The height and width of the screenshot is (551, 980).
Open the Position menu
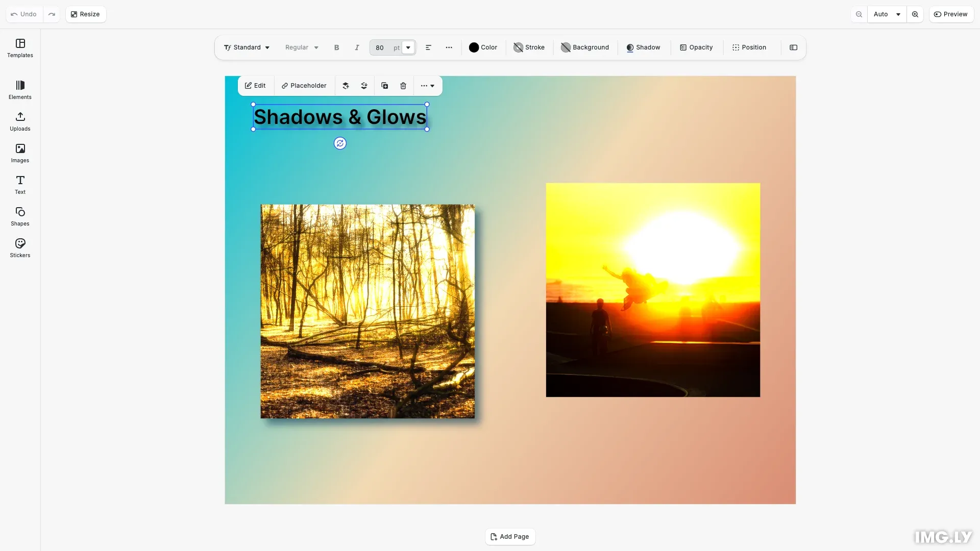[x=748, y=47]
